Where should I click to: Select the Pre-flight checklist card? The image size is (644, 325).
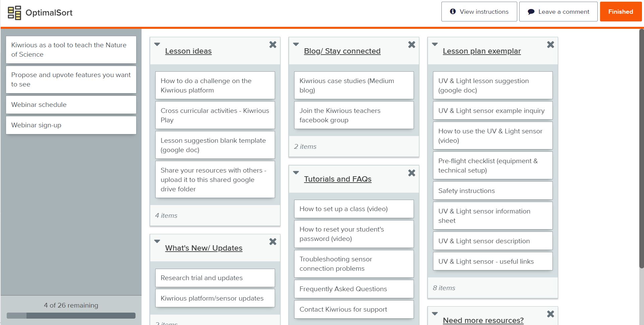pyautogui.click(x=493, y=166)
